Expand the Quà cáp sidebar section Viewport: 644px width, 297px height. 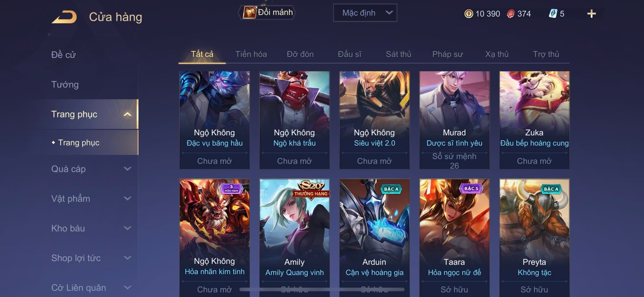(x=91, y=169)
